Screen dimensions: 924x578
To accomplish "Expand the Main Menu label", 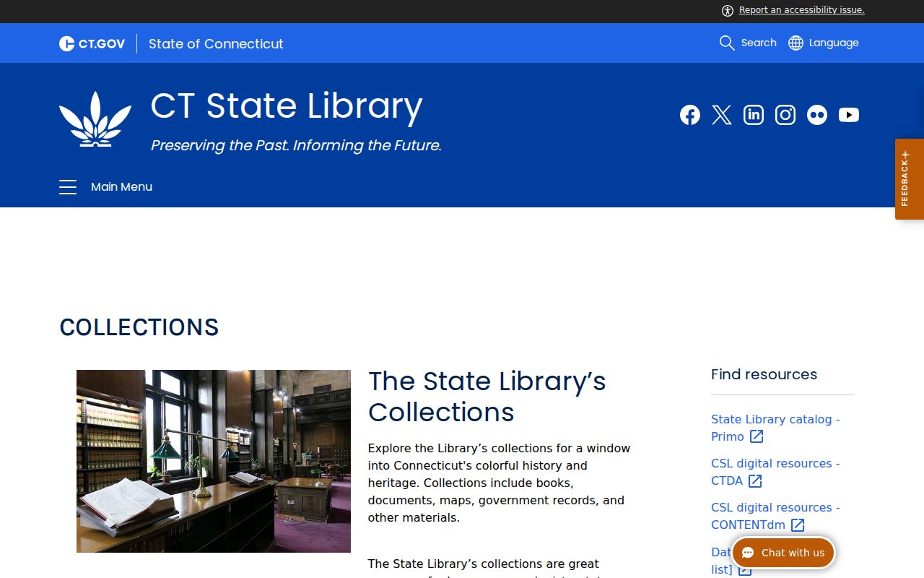I will tap(121, 187).
